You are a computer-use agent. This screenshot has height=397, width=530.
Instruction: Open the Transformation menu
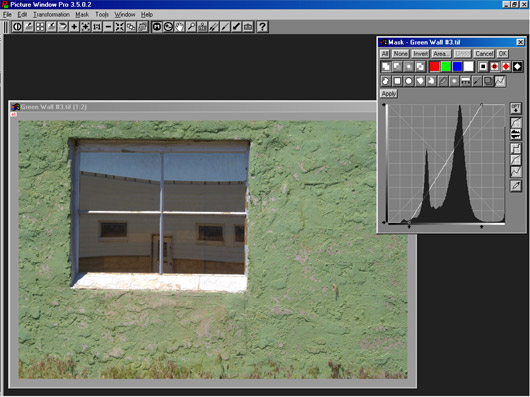click(x=51, y=15)
